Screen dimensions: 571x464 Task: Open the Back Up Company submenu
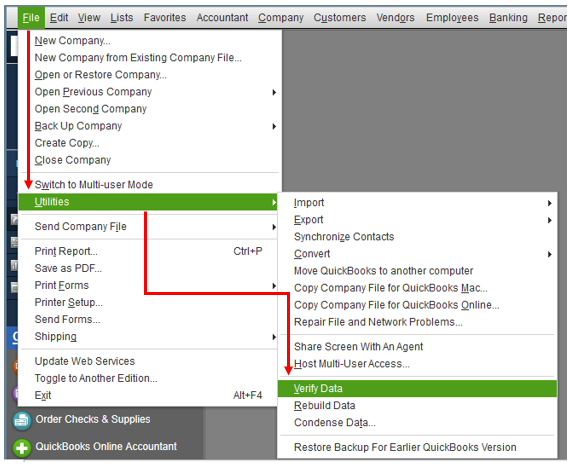click(148, 126)
